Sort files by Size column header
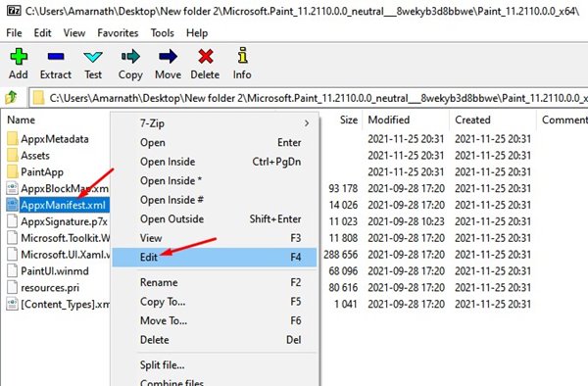Viewport: 588px width, 386px height. 348,120
